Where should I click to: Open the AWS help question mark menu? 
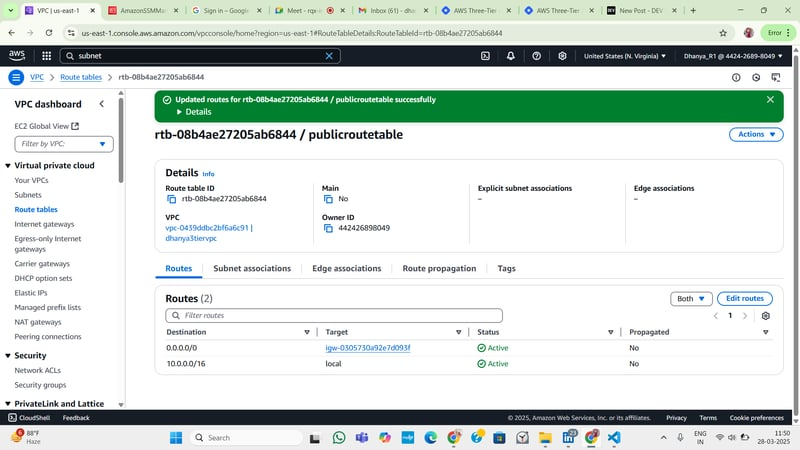[x=536, y=56]
